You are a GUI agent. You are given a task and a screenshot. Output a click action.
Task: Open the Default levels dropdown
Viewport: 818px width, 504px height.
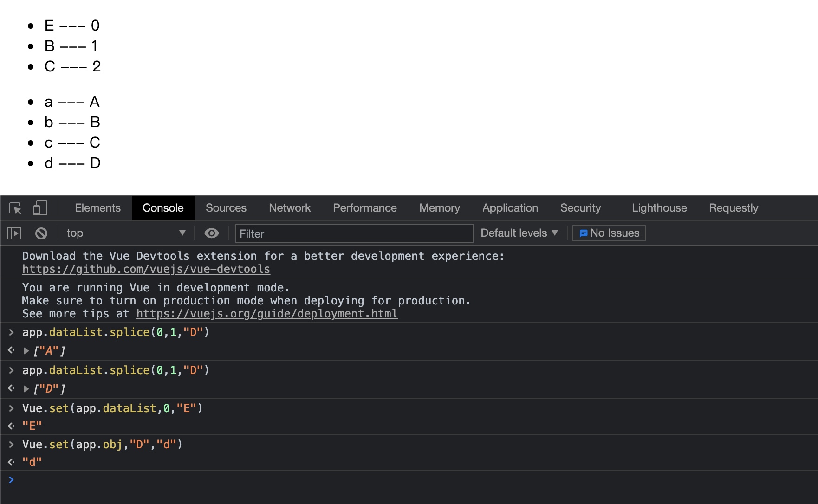(x=519, y=233)
